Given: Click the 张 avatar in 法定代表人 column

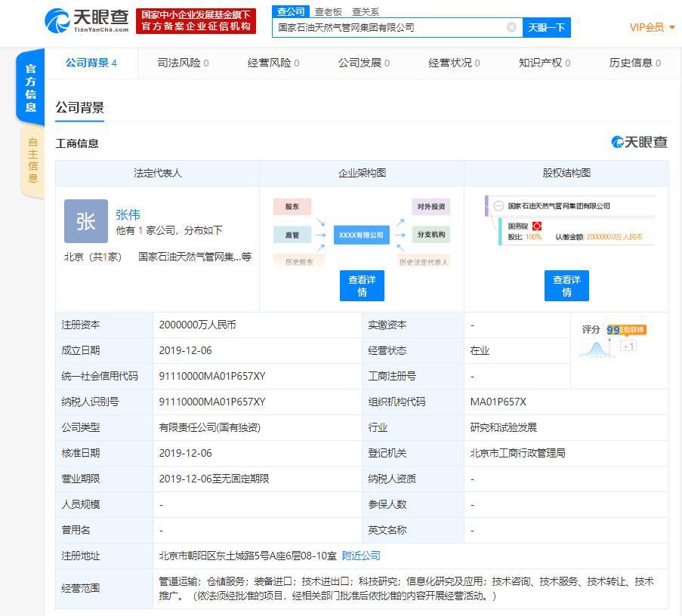Looking at the screenshot, I should (x=85, y=221).
